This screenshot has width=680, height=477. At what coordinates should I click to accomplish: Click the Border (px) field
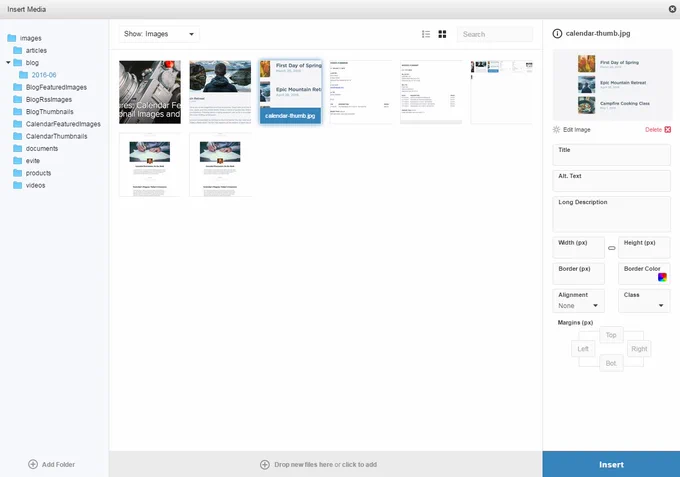pyautogui.click(x=578, y=274)
